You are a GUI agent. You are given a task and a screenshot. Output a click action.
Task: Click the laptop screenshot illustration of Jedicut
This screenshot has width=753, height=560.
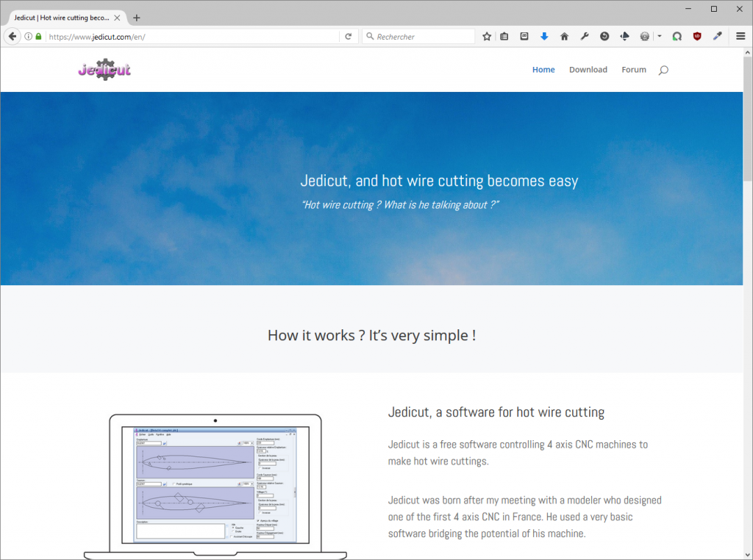click(x=215, y=486)
